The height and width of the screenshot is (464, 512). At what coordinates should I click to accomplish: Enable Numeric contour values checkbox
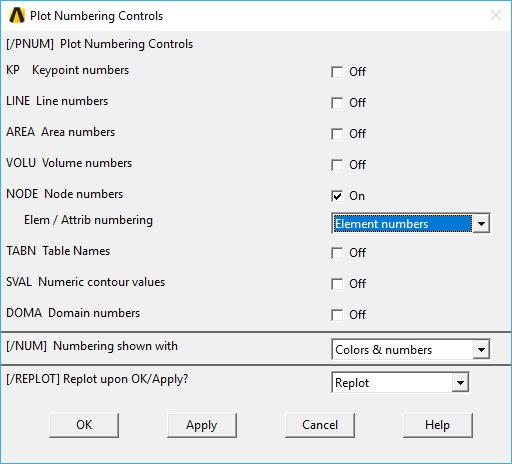coord(337,284)
